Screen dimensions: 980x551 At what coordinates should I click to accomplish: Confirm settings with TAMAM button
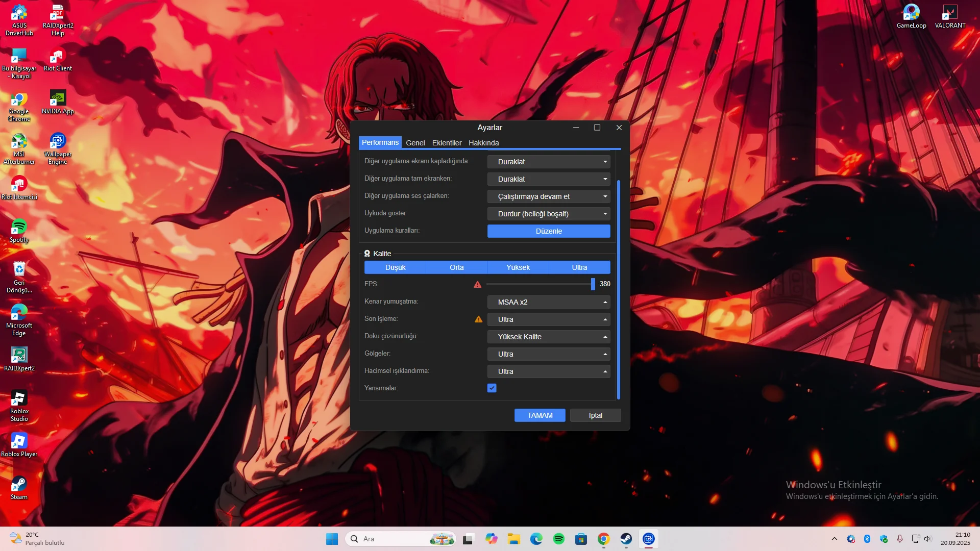pos(540,415)
